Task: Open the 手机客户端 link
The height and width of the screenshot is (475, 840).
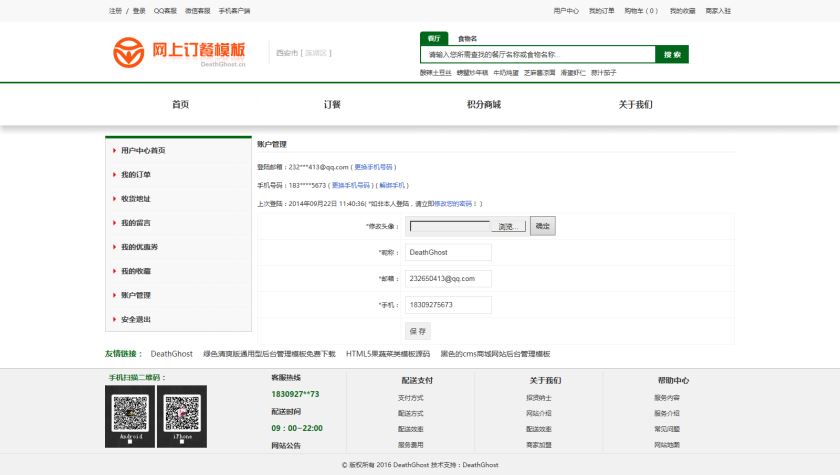Action: point(234,11)
